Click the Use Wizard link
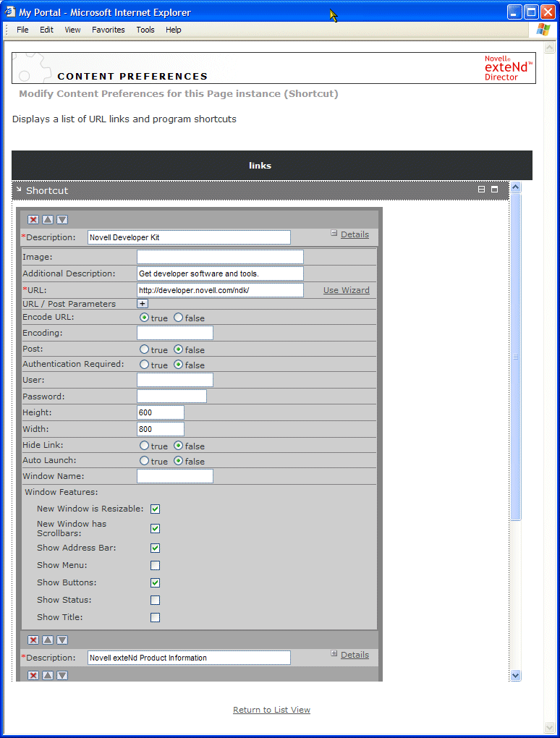The height and width of the screenshot is (738, 560). pyautogui.click(x=347, y=290)
